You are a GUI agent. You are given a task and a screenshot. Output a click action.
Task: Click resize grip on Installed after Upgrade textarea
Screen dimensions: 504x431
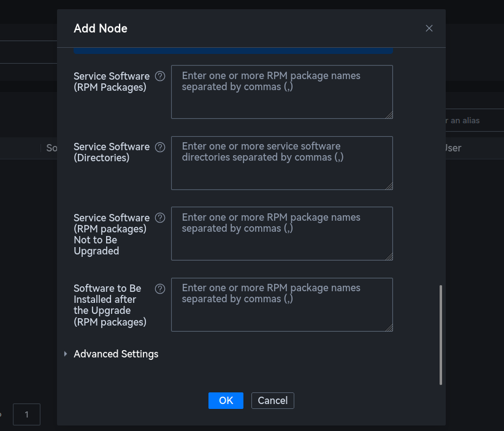coord(389,327)
